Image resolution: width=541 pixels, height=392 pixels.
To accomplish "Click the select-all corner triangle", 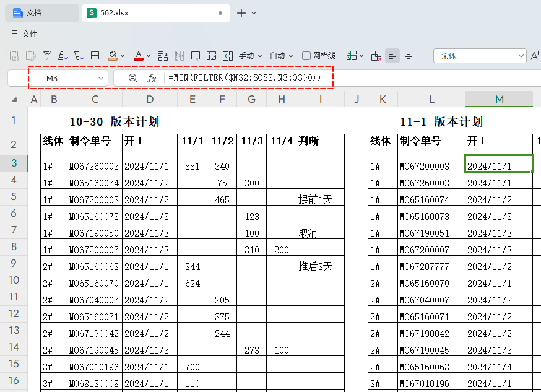I will pos(14,100).
